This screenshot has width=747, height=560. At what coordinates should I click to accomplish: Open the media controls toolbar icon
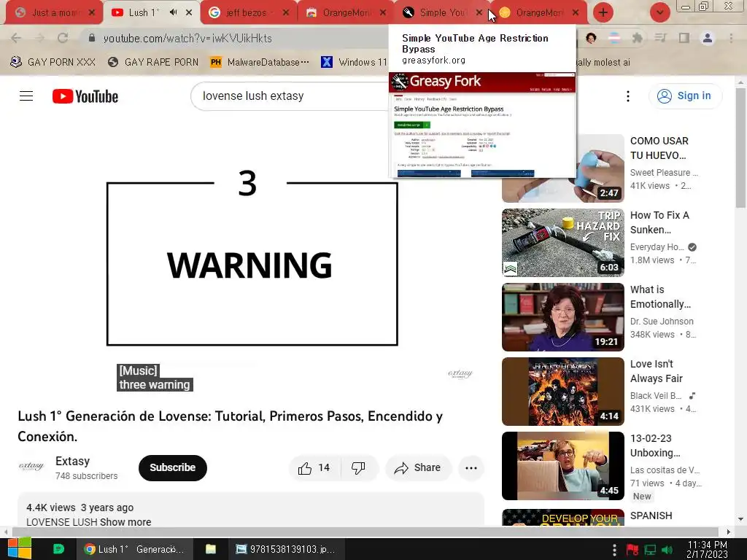click(x=660, y=38)
